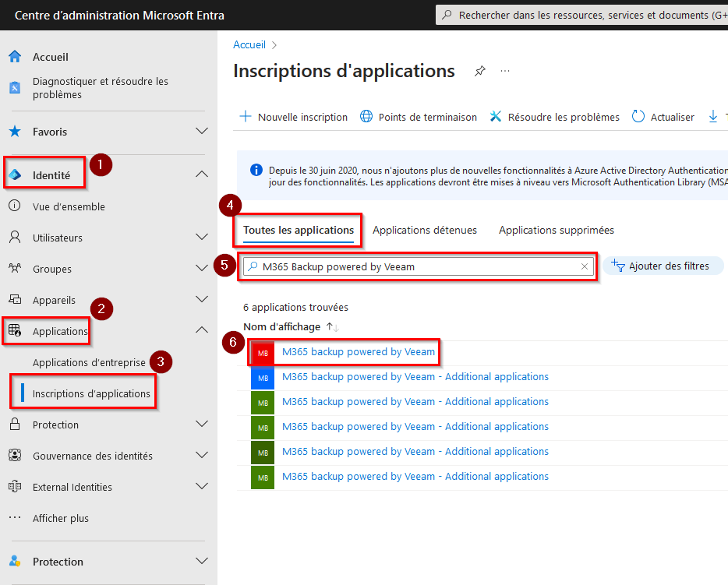Click Actualiser refresh button
Screen dimensions: 728x585
(x=663, y=116)
